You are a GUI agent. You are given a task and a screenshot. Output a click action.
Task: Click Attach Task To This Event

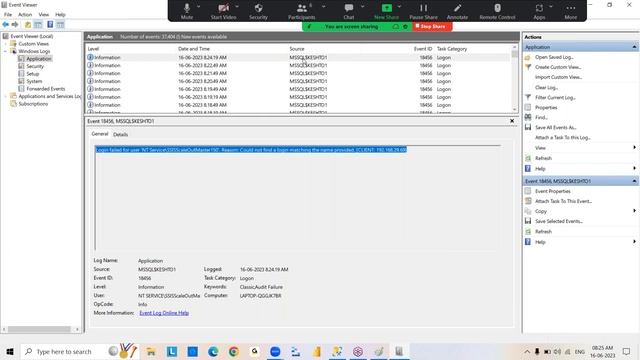tap(563, 201)
